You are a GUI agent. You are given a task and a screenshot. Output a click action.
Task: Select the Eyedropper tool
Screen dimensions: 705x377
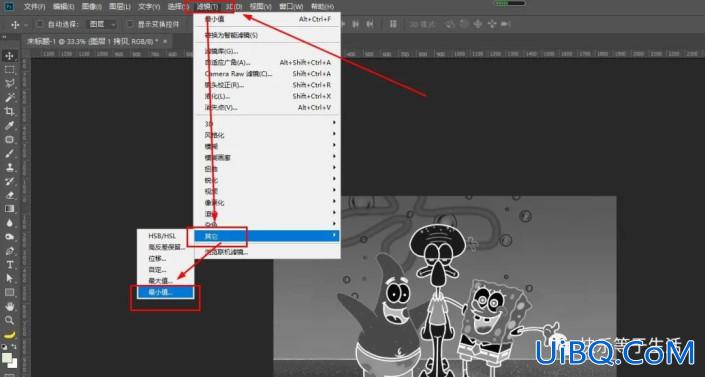pyautogui.click(x=9, y=126)
